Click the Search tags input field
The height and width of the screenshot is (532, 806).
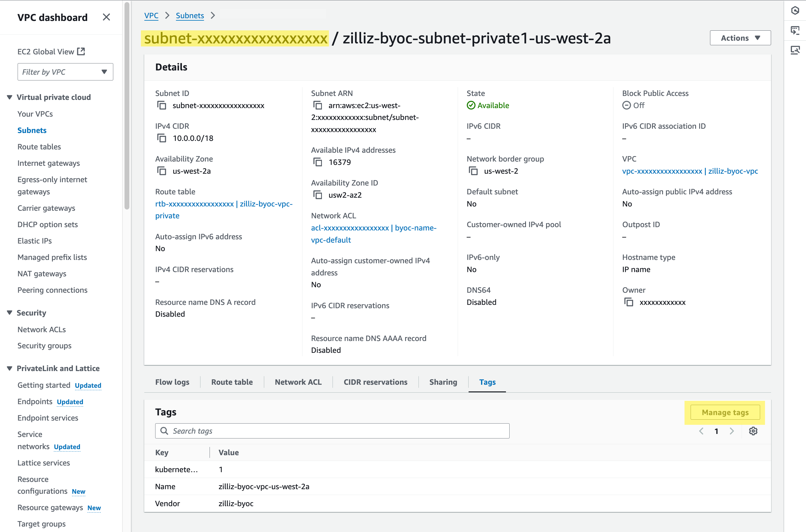tap(333, 431)
